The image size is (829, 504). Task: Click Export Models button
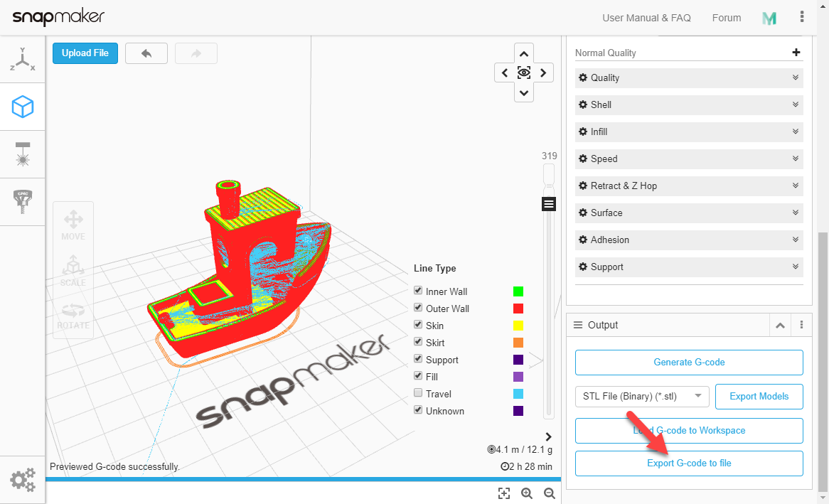(759, 397)
